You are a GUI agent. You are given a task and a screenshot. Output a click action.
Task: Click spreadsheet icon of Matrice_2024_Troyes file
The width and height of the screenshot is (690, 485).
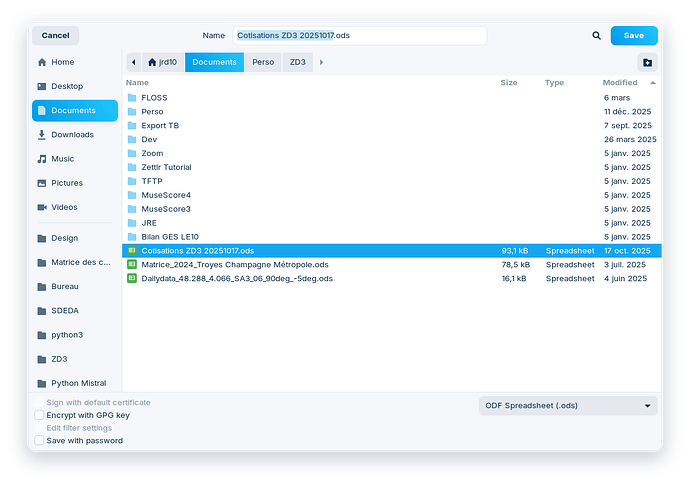132,265
